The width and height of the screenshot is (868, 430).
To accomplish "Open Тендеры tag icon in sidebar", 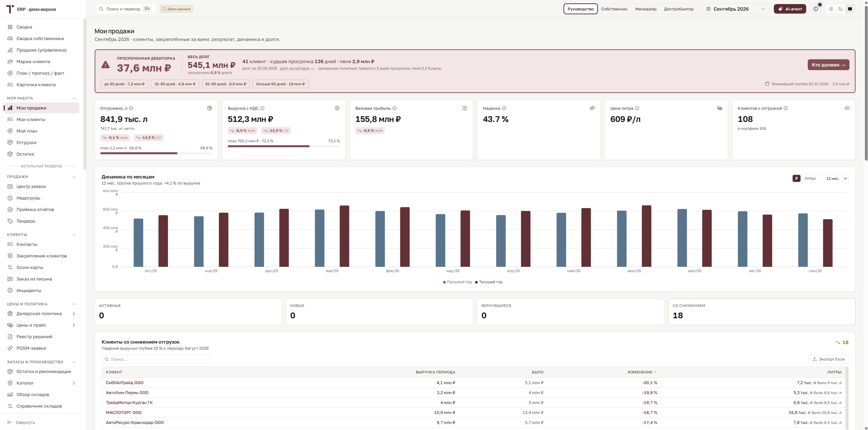I will coord(10,221).
